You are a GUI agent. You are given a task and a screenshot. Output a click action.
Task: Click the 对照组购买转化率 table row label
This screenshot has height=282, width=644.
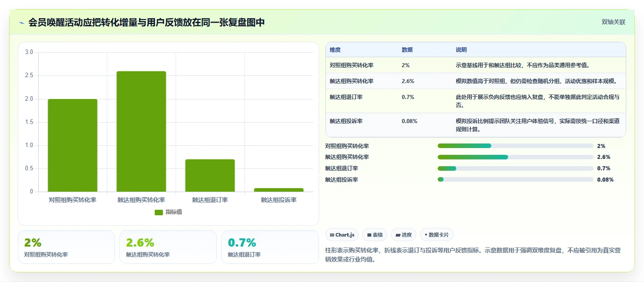point(352,65)
